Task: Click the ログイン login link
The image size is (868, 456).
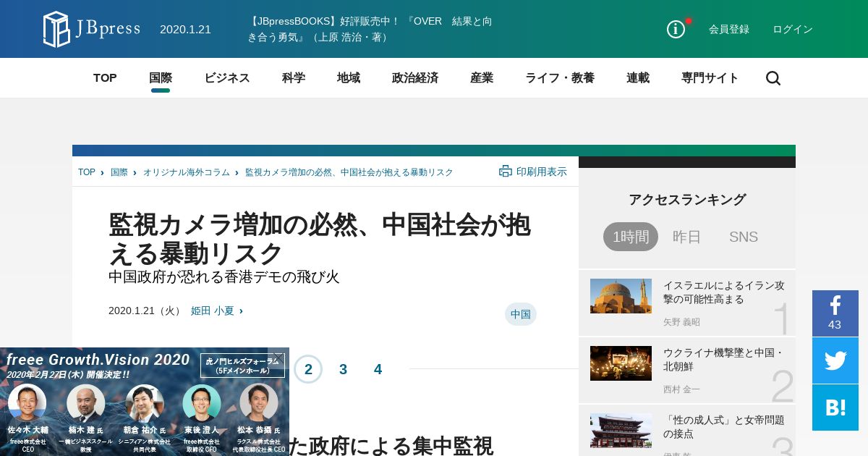Action: pyautogui.click(x=793, y=29)
